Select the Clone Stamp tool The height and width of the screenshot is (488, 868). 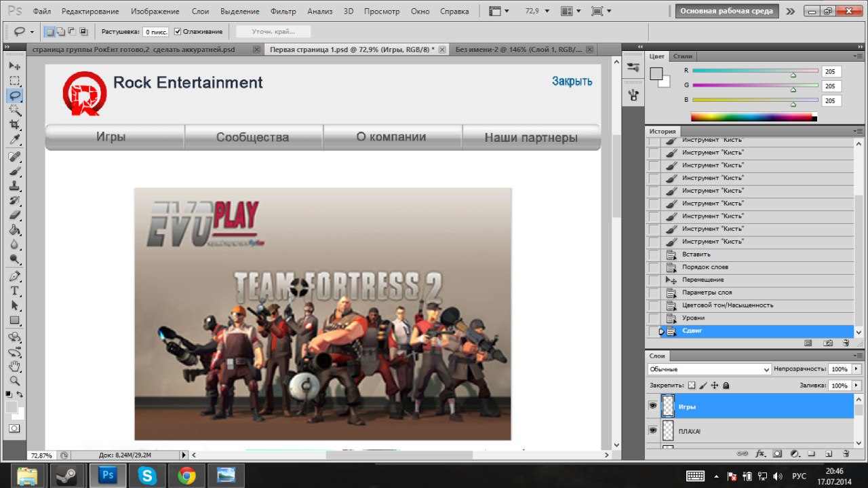(14, 187)
